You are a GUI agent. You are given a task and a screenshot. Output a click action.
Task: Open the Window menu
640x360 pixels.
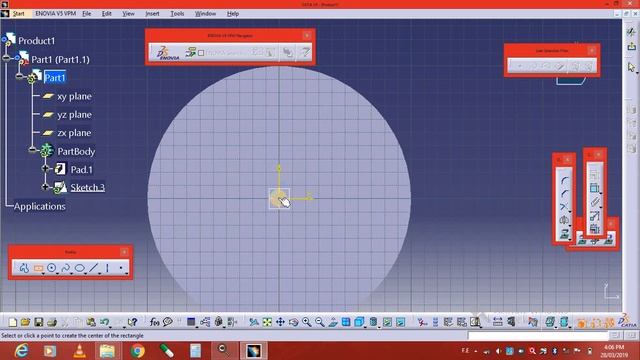point(205,13)
